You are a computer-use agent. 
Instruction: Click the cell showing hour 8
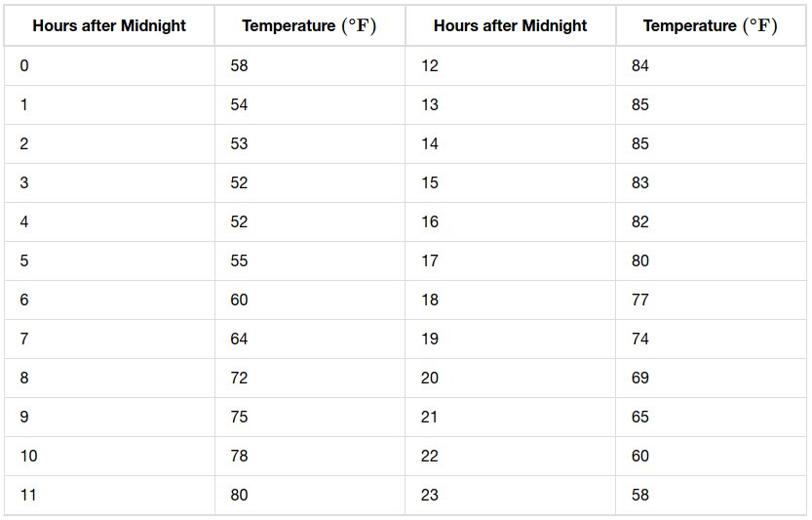click(109, 378)
